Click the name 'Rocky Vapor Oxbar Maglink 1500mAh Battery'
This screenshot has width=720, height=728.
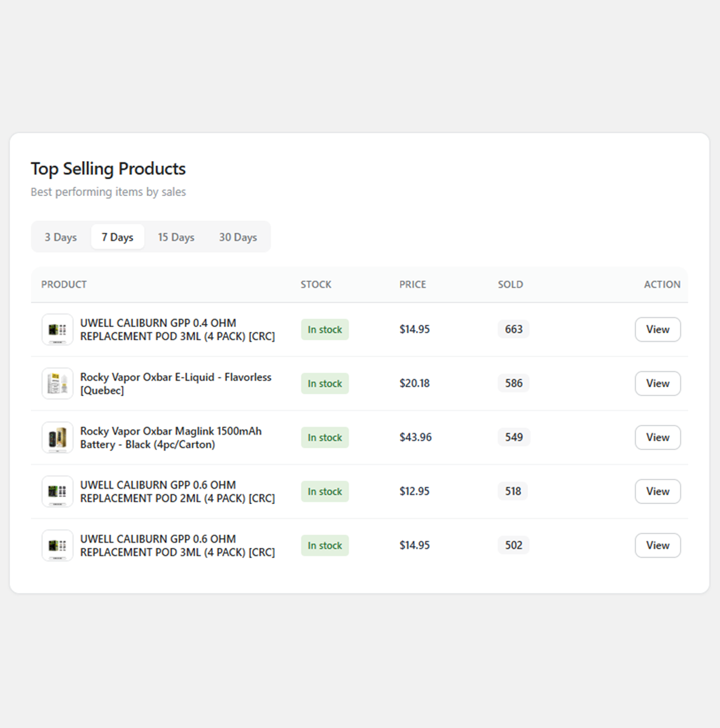tap(171, 437)
